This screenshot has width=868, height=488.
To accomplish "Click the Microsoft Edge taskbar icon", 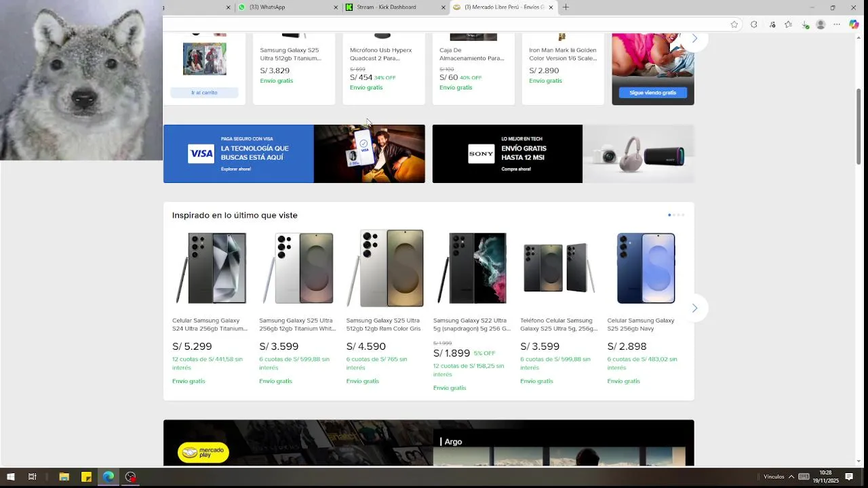I will click(108, 476).
